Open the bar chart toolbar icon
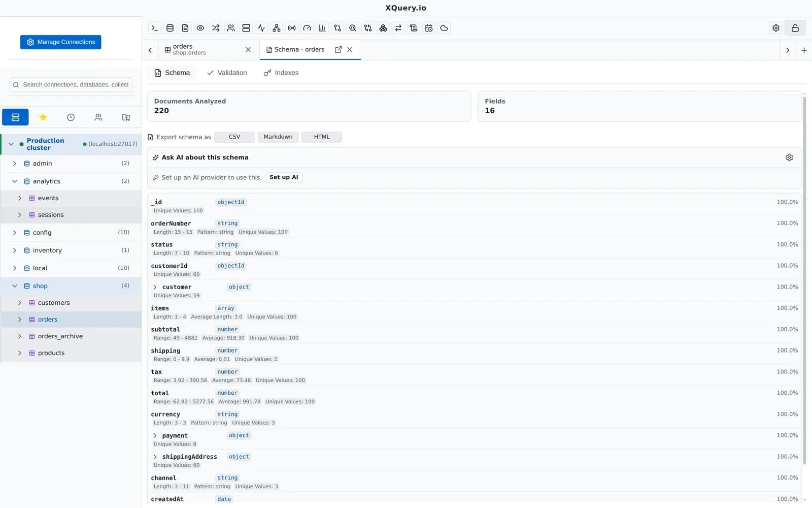This screenshot has width=812, height=508. (322, 28)
